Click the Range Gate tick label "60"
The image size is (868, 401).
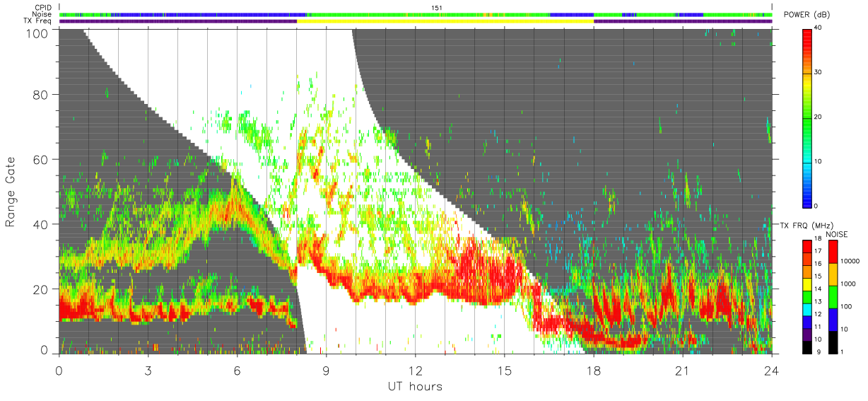click(41, 159)
